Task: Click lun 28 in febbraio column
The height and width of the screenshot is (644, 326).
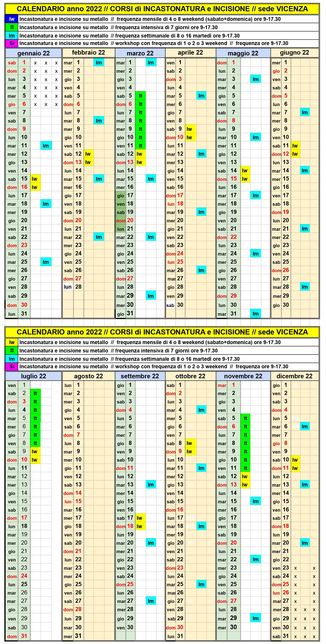Action: tap(73, 287)
